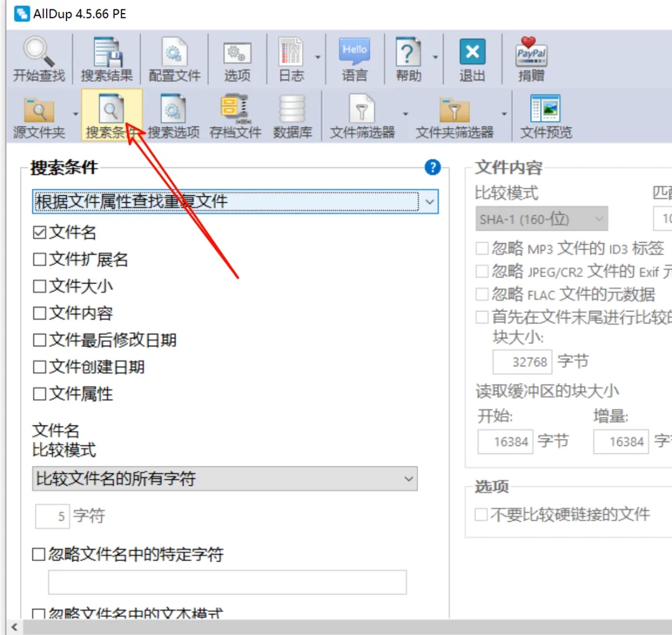
Task: Open the SHA-1 (160-位) comparison dropdown
Action: [542, 219]
